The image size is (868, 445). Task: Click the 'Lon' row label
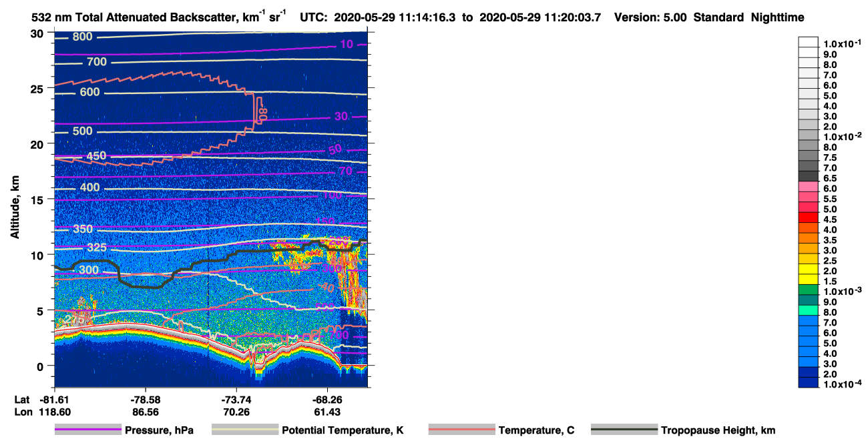coord(22,412)
